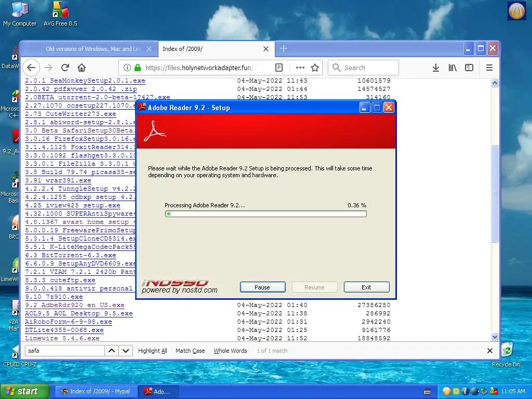
Task: Close the Index of /2009/ tab
Action: [266, 49]
